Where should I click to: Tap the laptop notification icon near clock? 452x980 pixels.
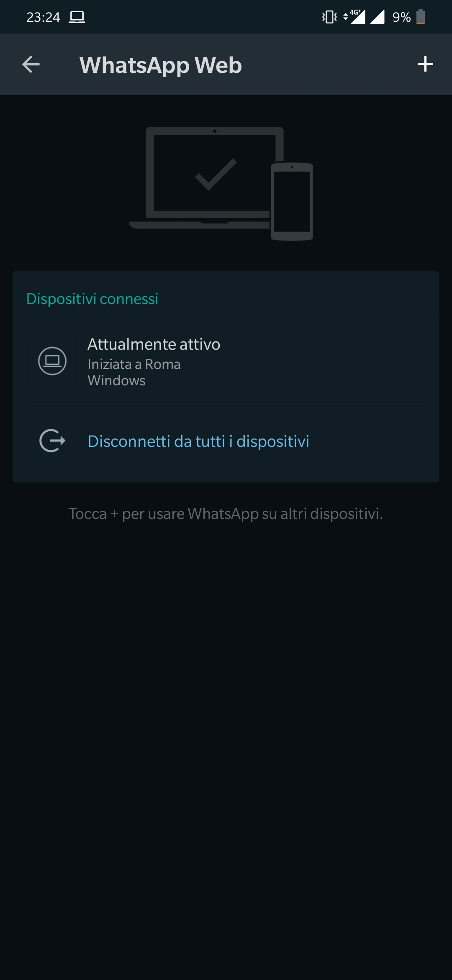[77, 17]
